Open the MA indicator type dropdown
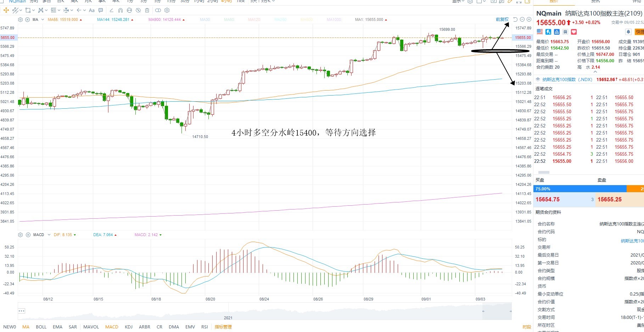The width and height of the screenshot is (644, 332). [43, 19]
